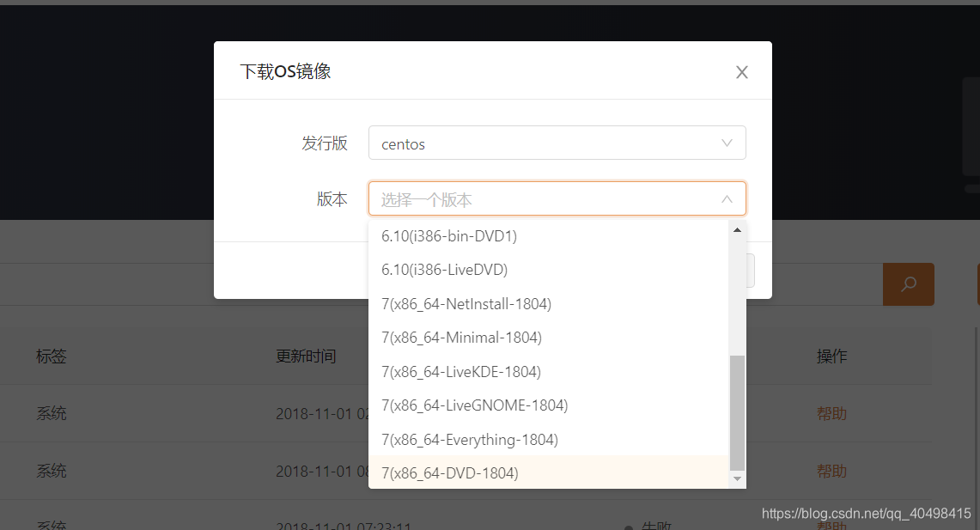The image size is (980, 530).
Task: Click the orange search magnifier button
Action: point(908,284)
